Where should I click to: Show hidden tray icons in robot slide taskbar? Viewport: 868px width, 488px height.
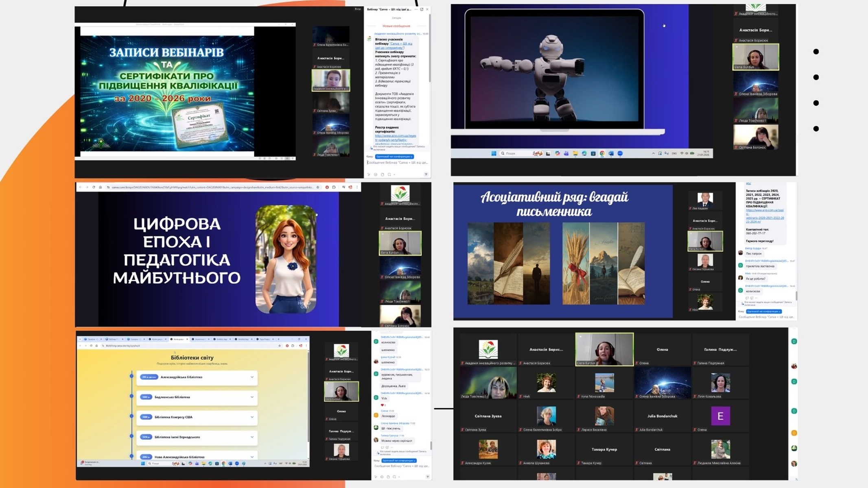click(654, 153)
